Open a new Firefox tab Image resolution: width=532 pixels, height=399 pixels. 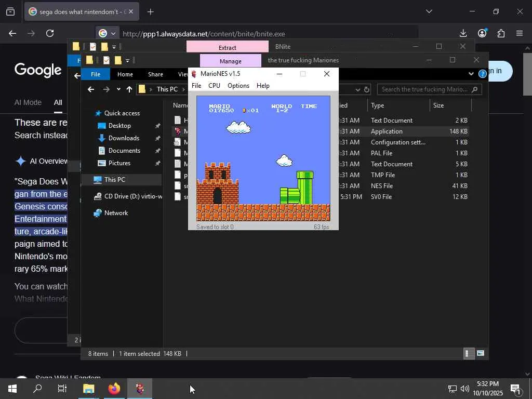[x=151, y=12]
